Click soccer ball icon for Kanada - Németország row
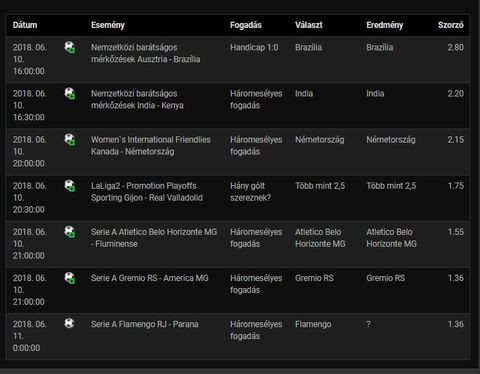 click(70, 140)
